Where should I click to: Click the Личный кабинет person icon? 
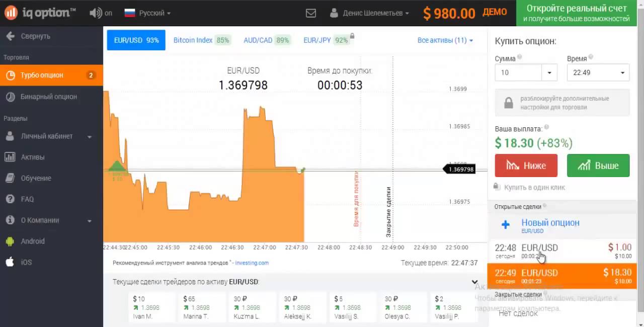pos(10,136)
